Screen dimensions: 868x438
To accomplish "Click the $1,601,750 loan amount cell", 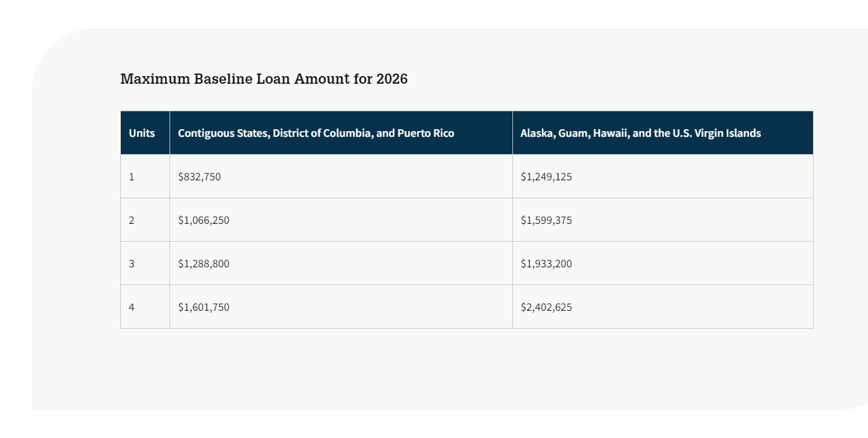I will 203,307.
